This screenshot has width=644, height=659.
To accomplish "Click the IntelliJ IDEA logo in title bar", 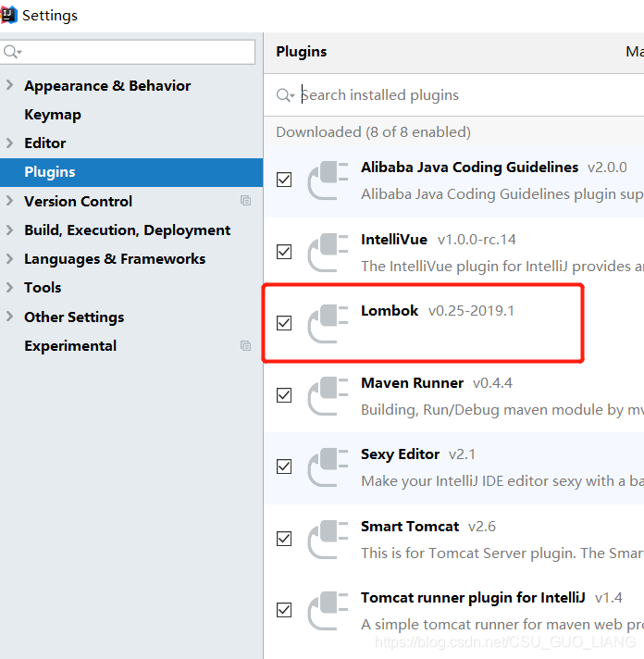I will [8, 15].
